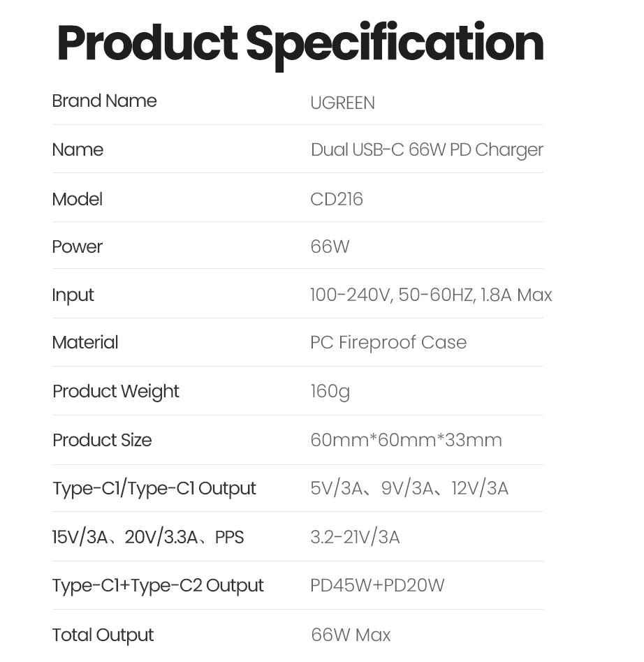Click the Product Weight label
The width and height of the screenshot is (644, 662).
[x=116, y=391]
